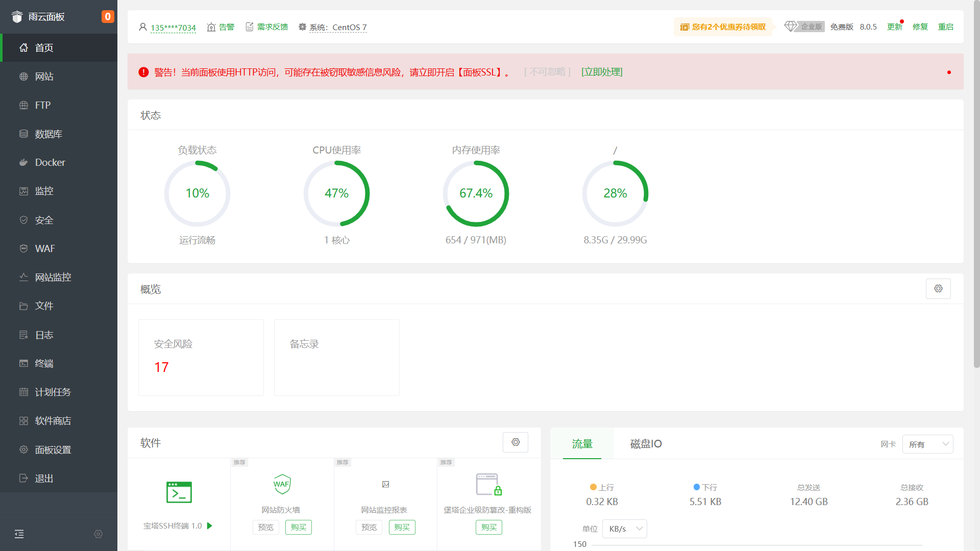Screen dimensions: 980x551
Task: Click the 堡塔企业级防篡改 lock icon
Action: click(488, 485)
